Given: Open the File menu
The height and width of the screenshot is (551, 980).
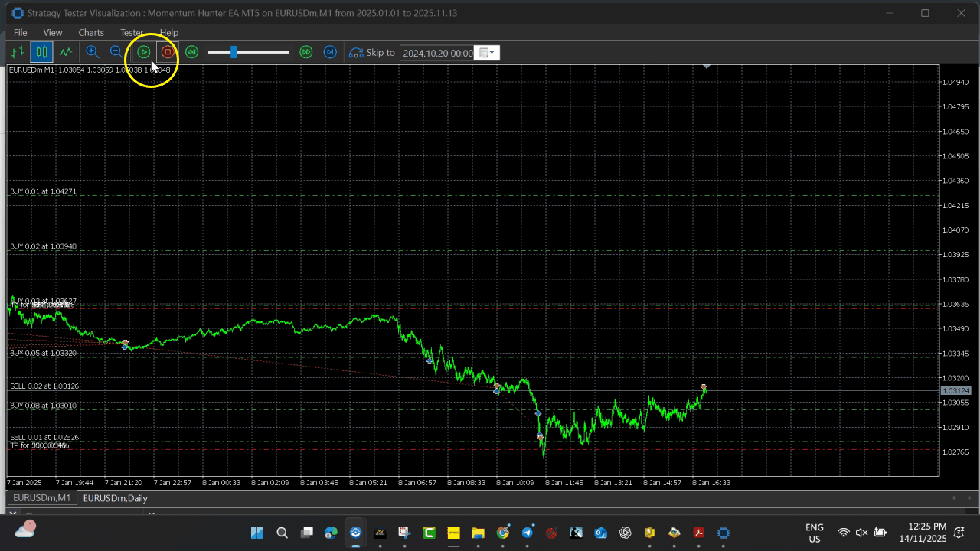Looking at the screenshot, I should (21, 32).
